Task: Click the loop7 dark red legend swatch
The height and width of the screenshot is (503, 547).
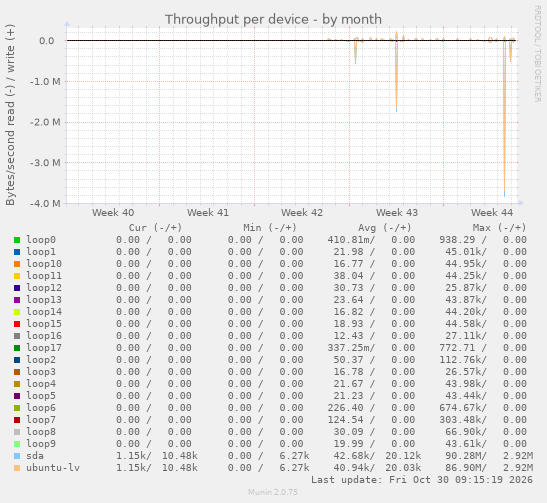Action: [x=17, y=420]
